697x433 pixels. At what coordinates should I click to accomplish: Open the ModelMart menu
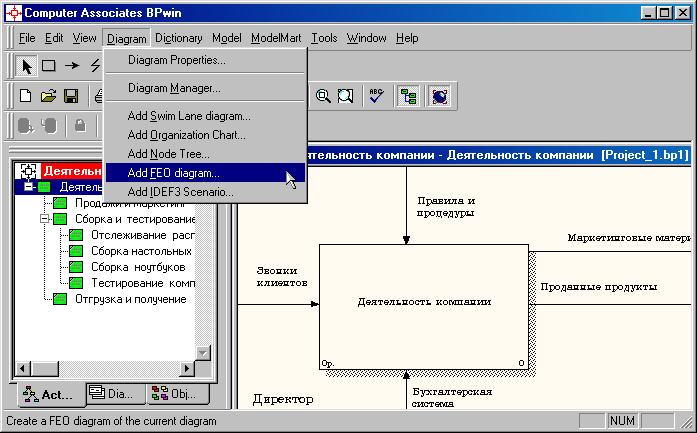[276, 38]
